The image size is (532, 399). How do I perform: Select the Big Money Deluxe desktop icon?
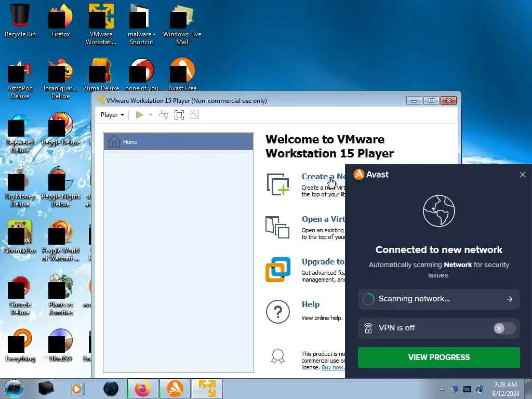(x=20, y=187)
